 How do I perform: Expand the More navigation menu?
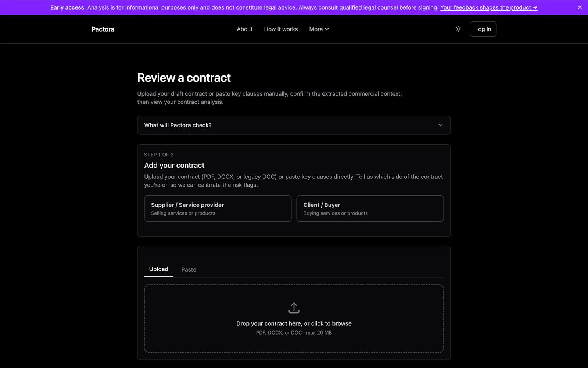tap(319, 29)
